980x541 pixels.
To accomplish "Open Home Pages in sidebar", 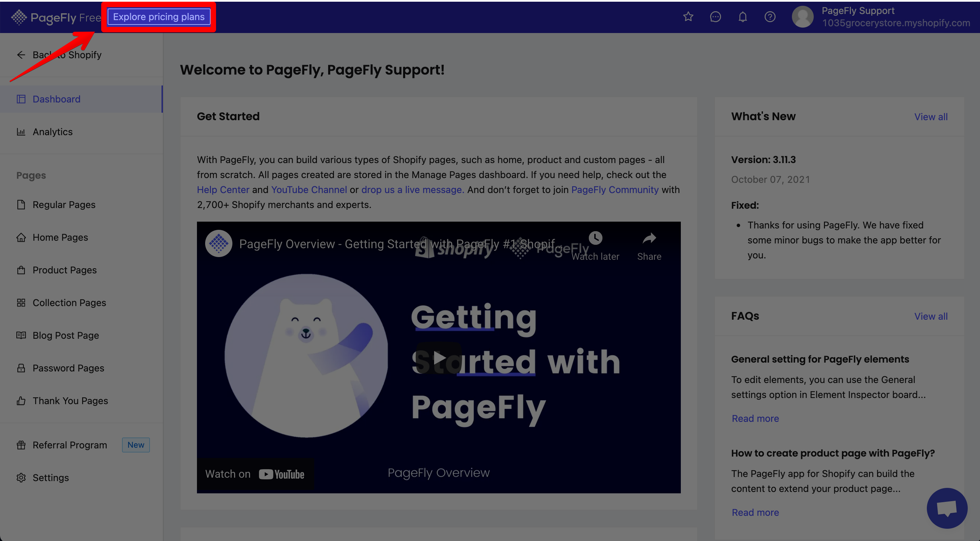I will point(81,237).
